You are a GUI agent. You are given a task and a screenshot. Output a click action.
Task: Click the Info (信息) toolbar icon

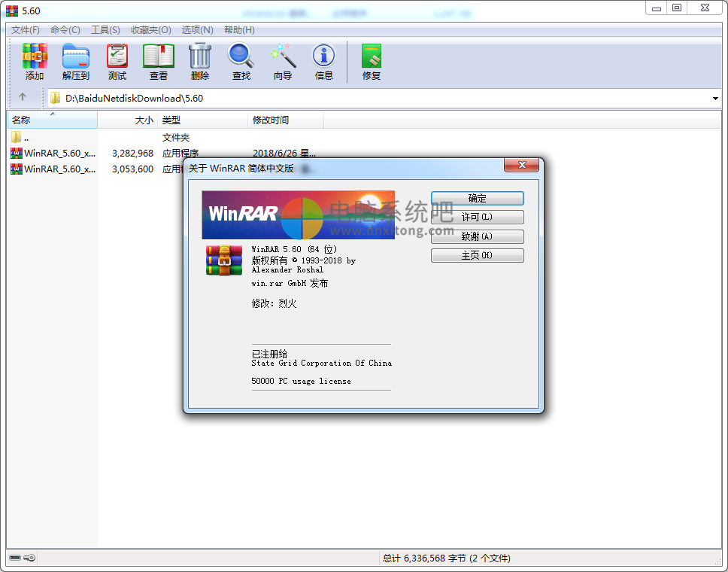pos(324,56)
